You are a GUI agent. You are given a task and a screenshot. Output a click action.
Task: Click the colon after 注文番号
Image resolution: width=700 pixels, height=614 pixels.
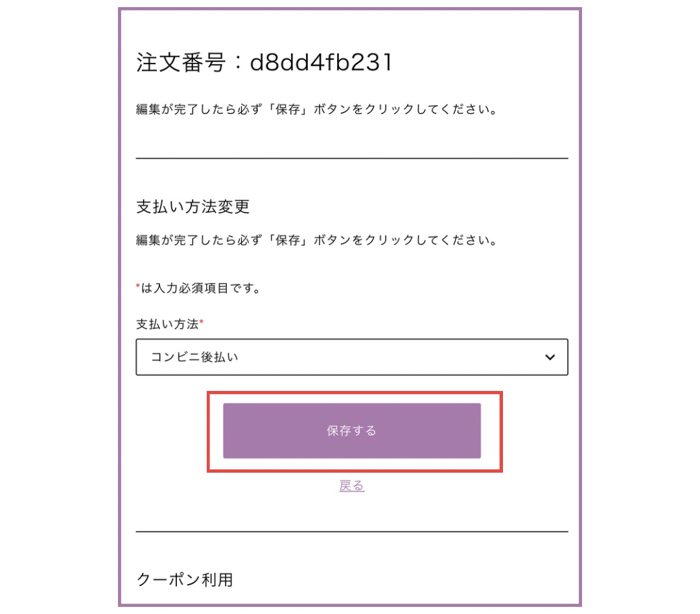tap(237, 64)
